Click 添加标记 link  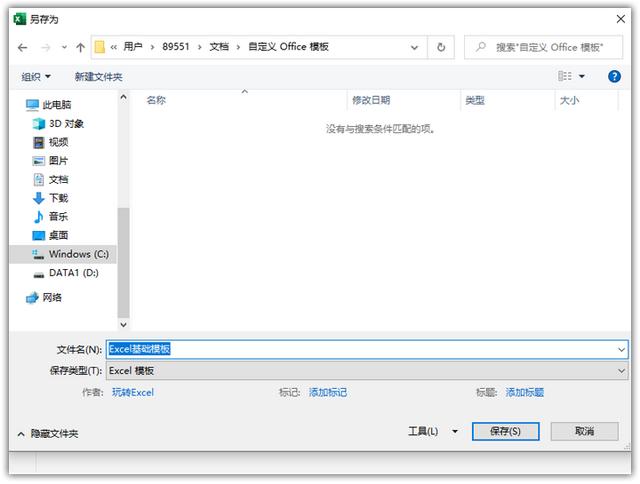tap(328, 393)
